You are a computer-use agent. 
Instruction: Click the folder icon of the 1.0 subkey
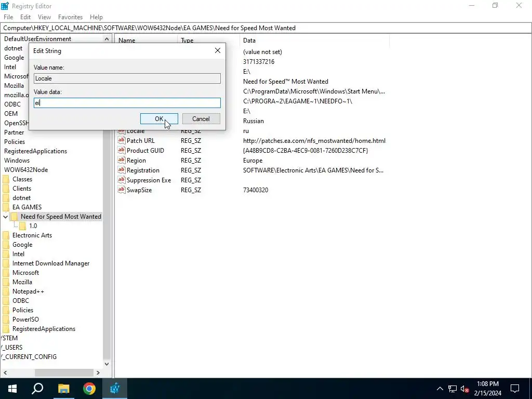[22, 226]
